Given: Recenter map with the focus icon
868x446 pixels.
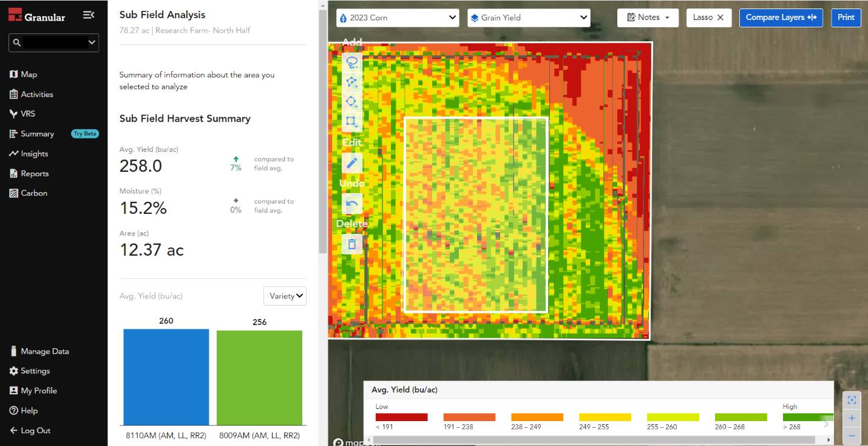Looking at the screenshot, I should [x=852, y=400].
